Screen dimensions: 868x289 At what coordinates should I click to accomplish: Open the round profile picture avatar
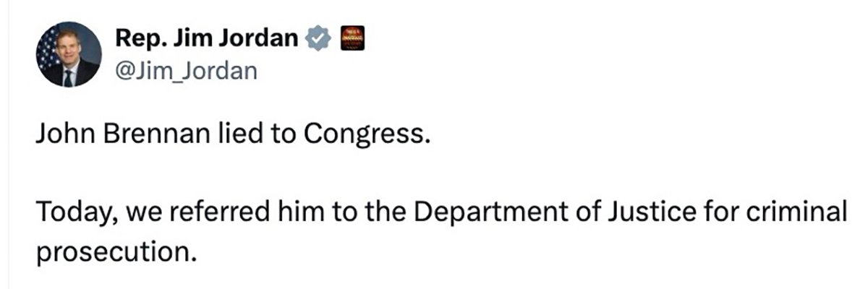69,54
